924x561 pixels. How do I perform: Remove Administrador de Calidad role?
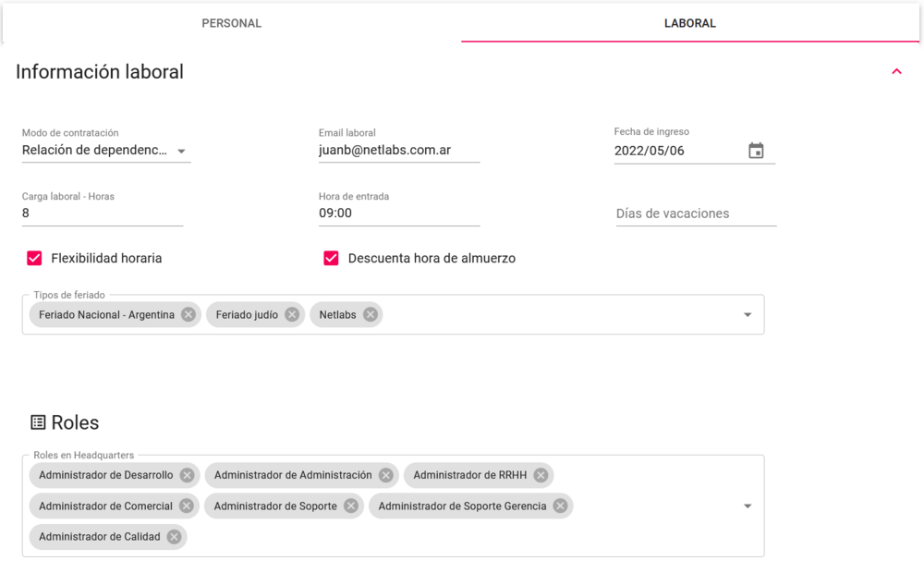pos(174,536)
